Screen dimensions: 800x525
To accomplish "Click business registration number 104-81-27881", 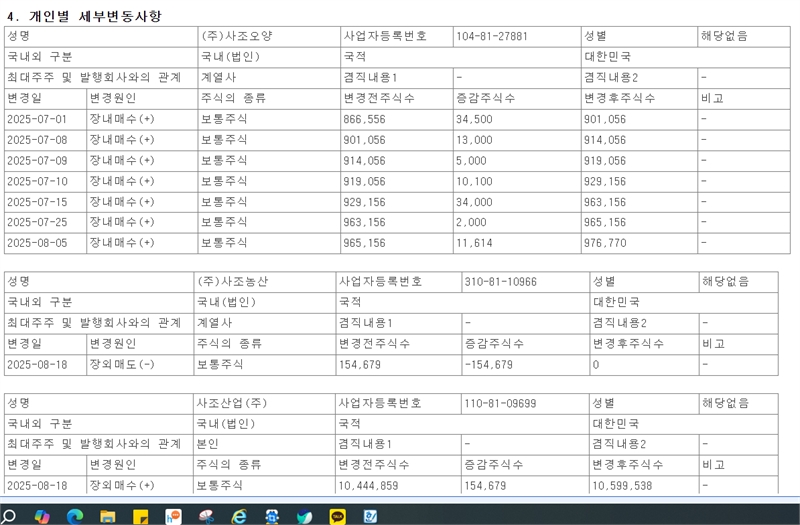I will 492,35.
